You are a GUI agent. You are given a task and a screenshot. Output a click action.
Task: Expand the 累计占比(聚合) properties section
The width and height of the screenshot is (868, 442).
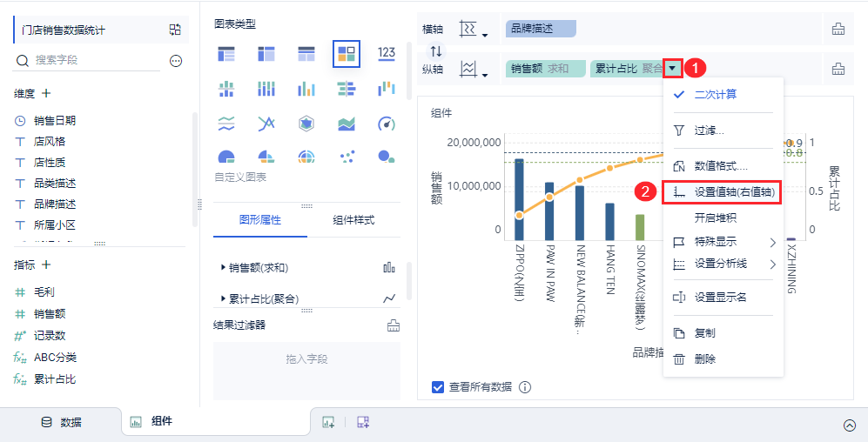click(x=223, y=298)
